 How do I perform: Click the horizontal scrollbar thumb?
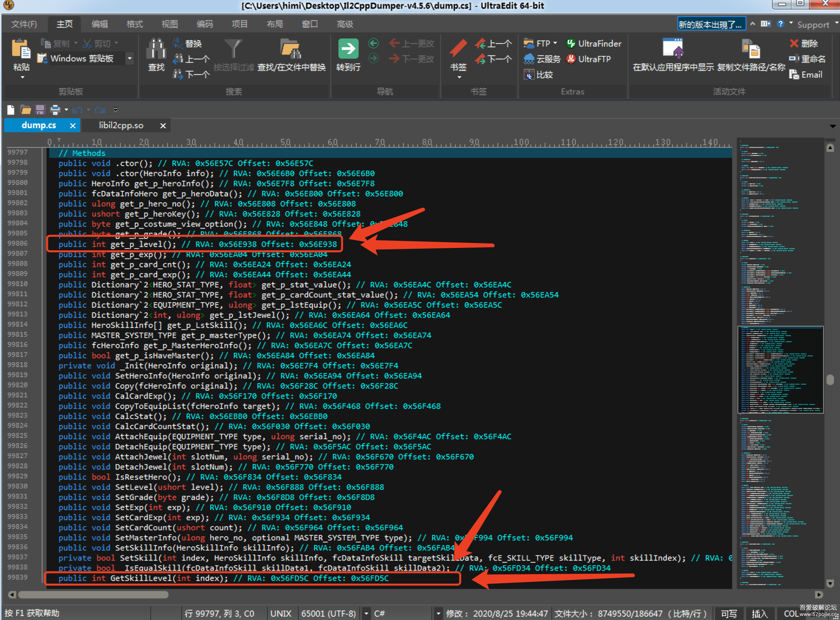(93, 594)
